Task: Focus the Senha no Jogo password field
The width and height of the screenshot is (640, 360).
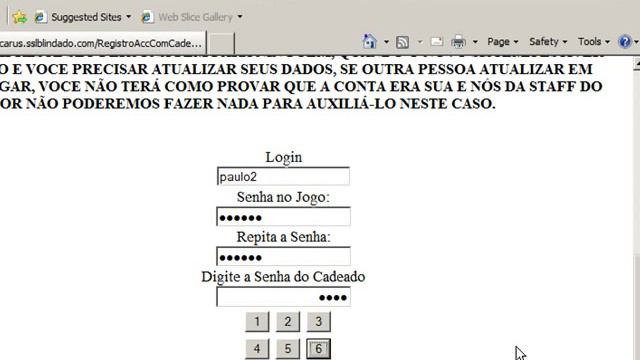Action: [283, 217]
